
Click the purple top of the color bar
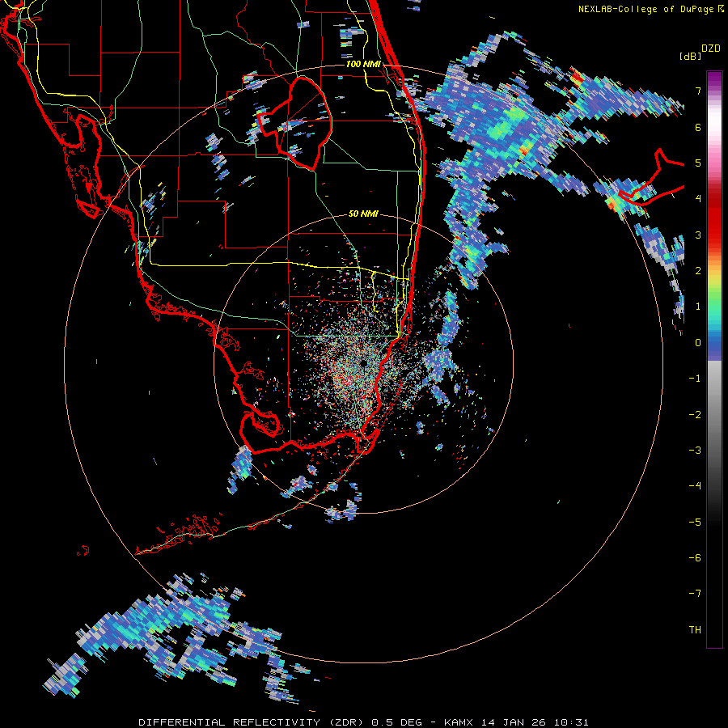(x=714, y=79)
